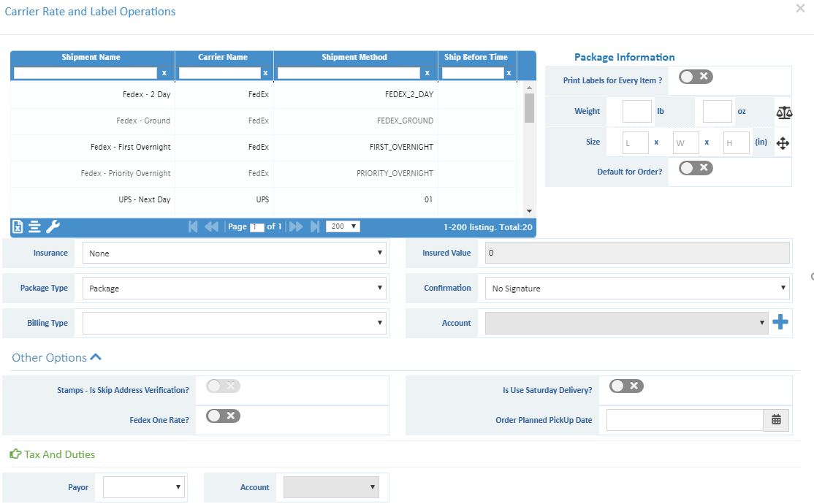Open grid settings wrench icon
Image resolution: width=814 pixels, height=504 pixels.
[x=53, y=227]
